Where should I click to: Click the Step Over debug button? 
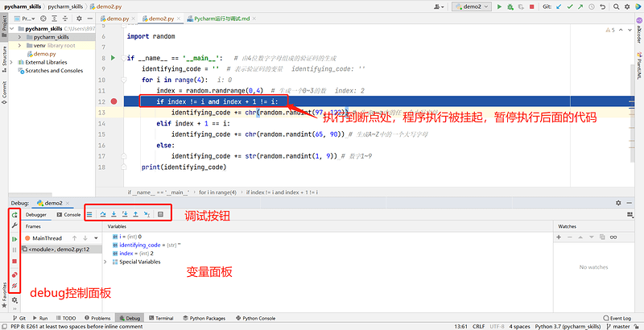[x=104, y=215]
